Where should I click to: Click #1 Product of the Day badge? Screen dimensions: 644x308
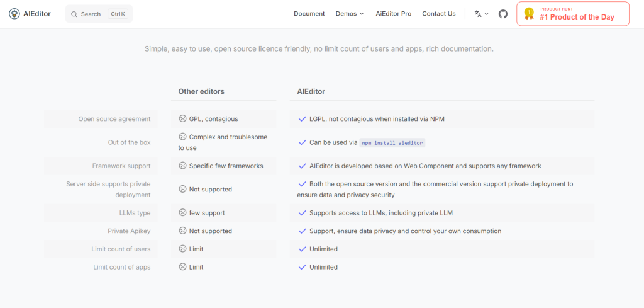577,17
